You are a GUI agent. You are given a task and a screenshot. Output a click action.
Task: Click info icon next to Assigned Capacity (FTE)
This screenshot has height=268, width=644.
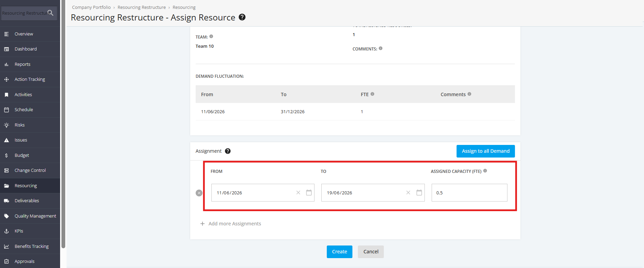tap(485, 171)
